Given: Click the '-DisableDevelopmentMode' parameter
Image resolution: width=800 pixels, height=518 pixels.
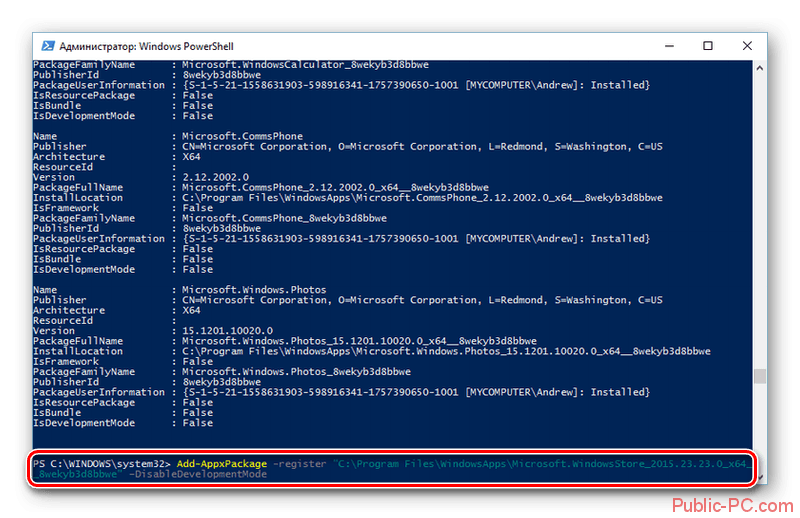Looking at the screenshot, I should (x=198, y=474).
